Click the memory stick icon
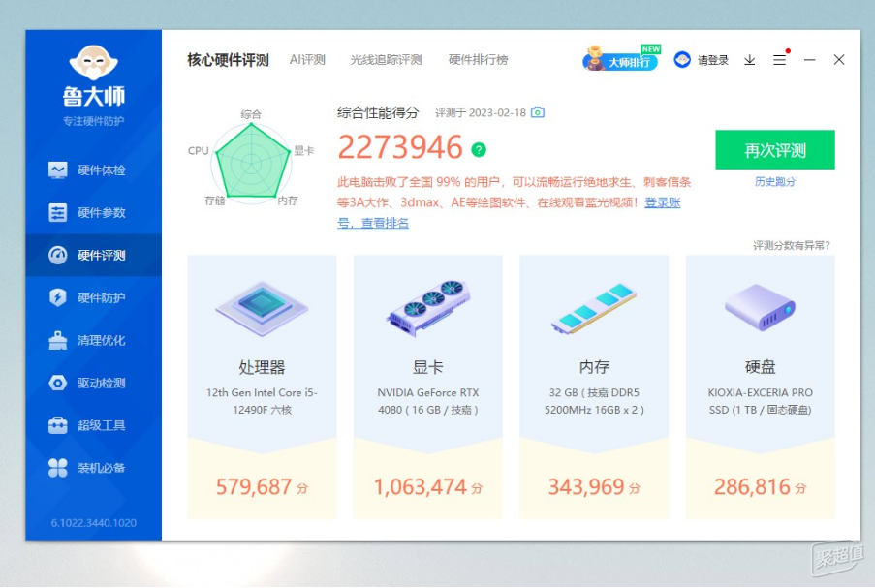The height and width of the screenshot is (588, 875). pyautogui.click(x=594, y=307)
